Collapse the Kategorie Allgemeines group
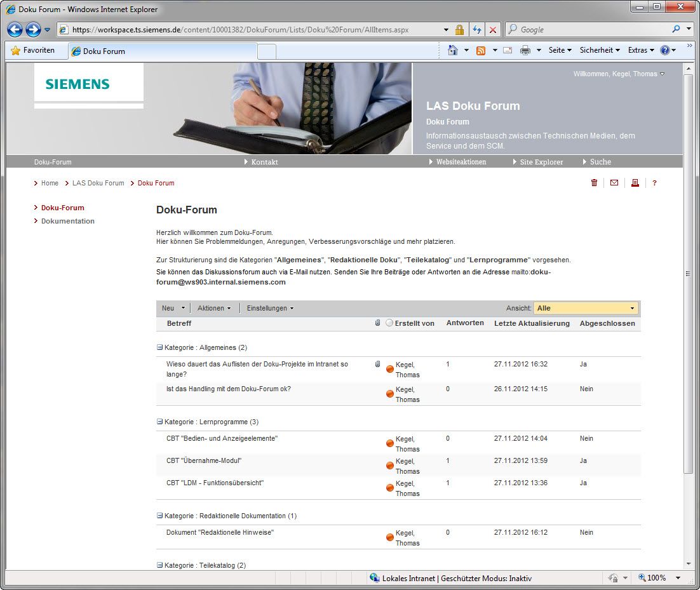This screenshot has height=590, width=700. pos(160,347)
